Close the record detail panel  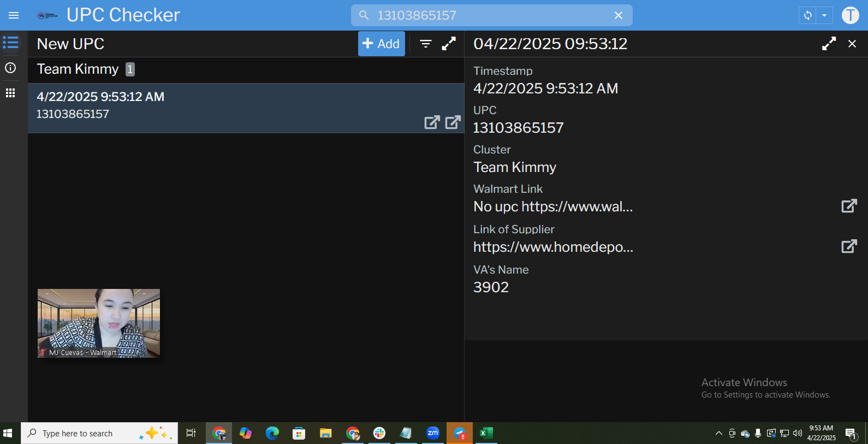click(x=852, y=44)
